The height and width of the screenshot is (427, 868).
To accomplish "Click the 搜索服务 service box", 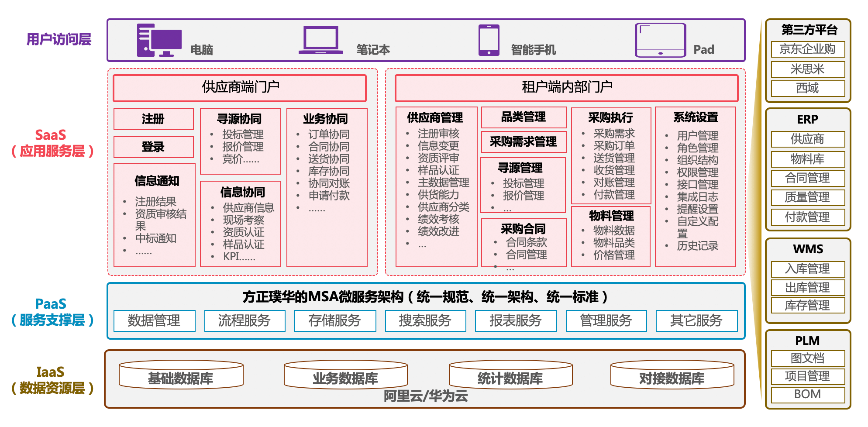I will [x=425, y=321].
